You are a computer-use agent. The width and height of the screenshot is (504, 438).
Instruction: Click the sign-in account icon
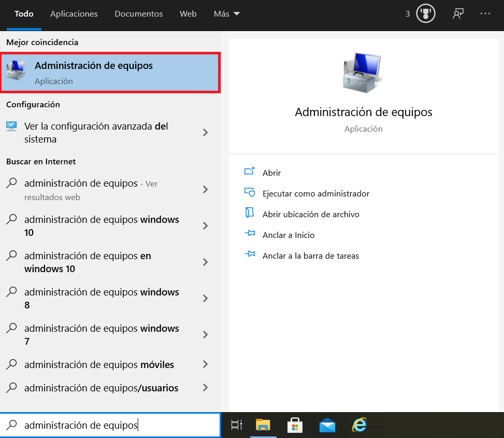click(x=457, y=13)
